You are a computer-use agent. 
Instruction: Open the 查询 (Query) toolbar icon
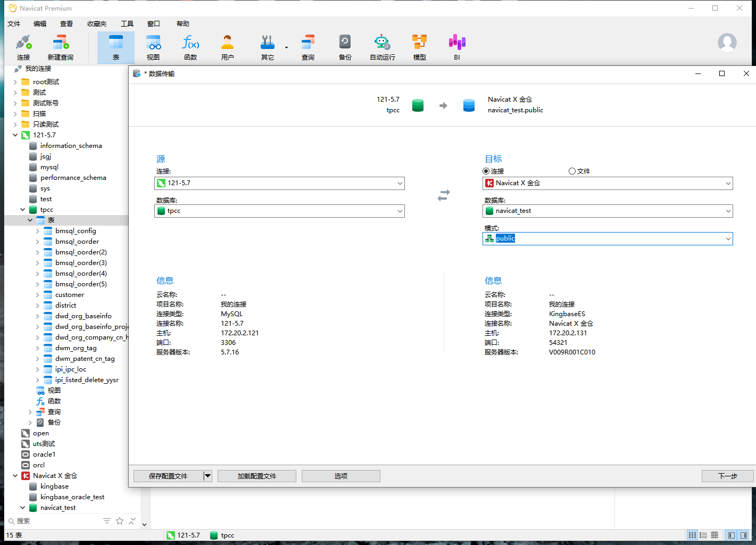tap(308, 47)
